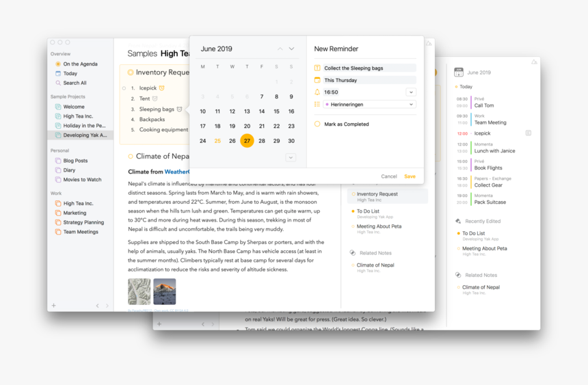Go forward with the right arrow in front window
The width and height of the screenshot is (588, 385).
(107, 306)
